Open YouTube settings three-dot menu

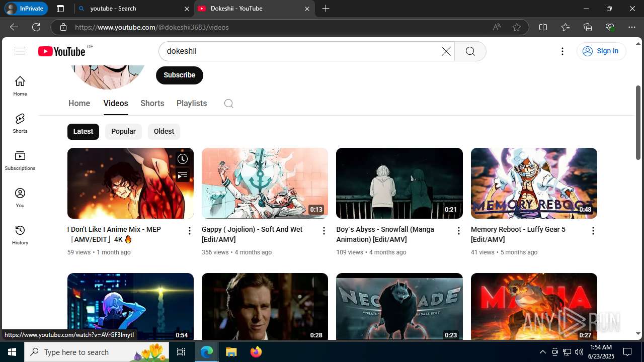tap(562, 51)
